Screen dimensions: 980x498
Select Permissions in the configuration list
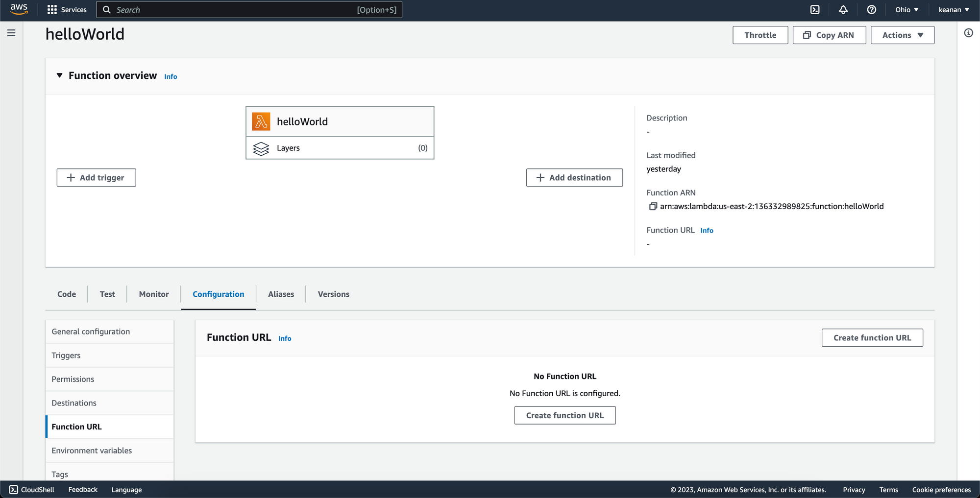pyautogui.click(x=110, y=379)
